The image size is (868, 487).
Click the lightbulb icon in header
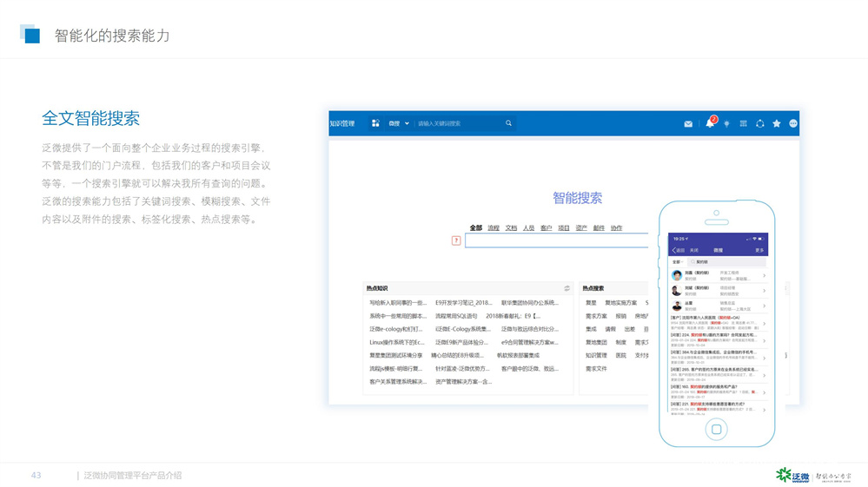[x=727, y=124]
